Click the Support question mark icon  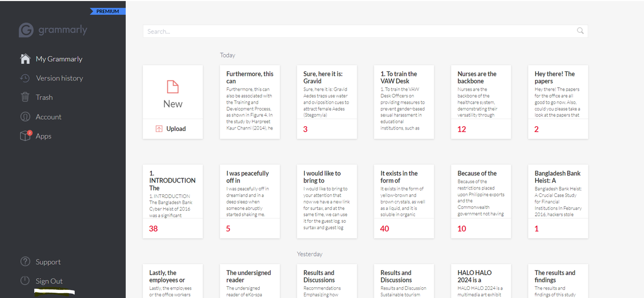point(25,261)
